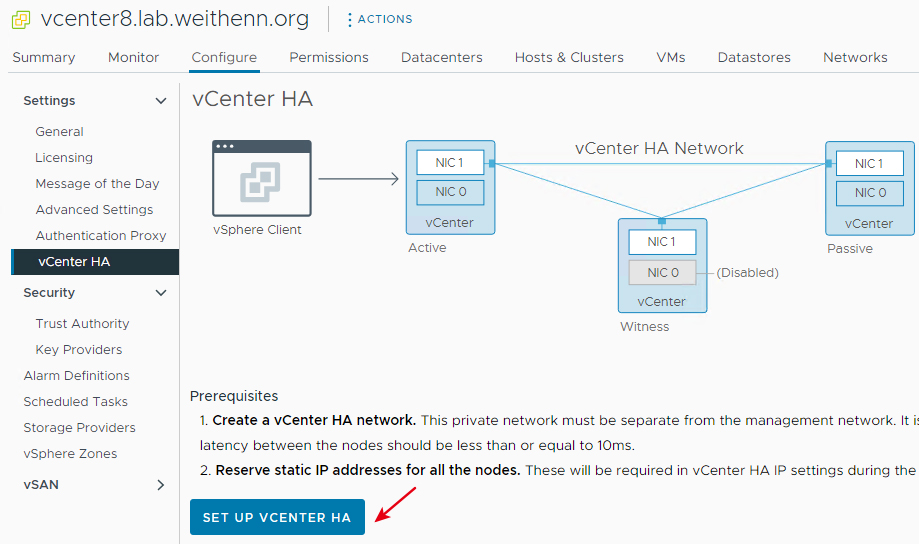Collapse the Settings section chevron
This screenshot has height=544, width=919.
[161, 101]
